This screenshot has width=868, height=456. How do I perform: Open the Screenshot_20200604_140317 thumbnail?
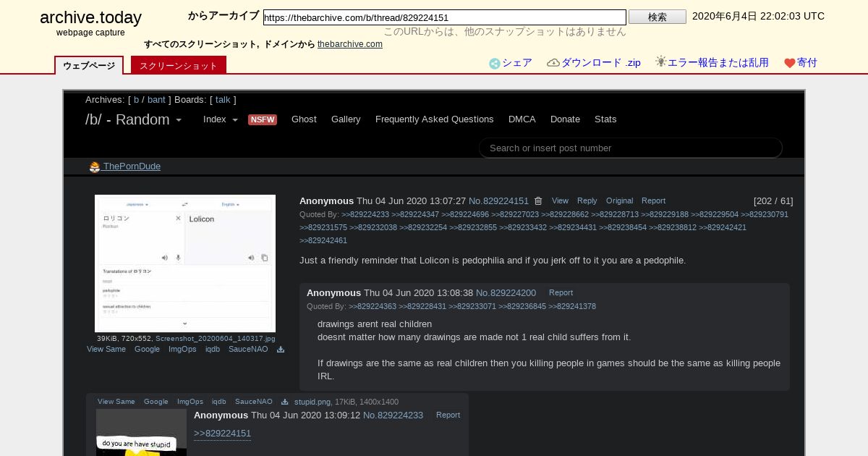pos(185,263)
